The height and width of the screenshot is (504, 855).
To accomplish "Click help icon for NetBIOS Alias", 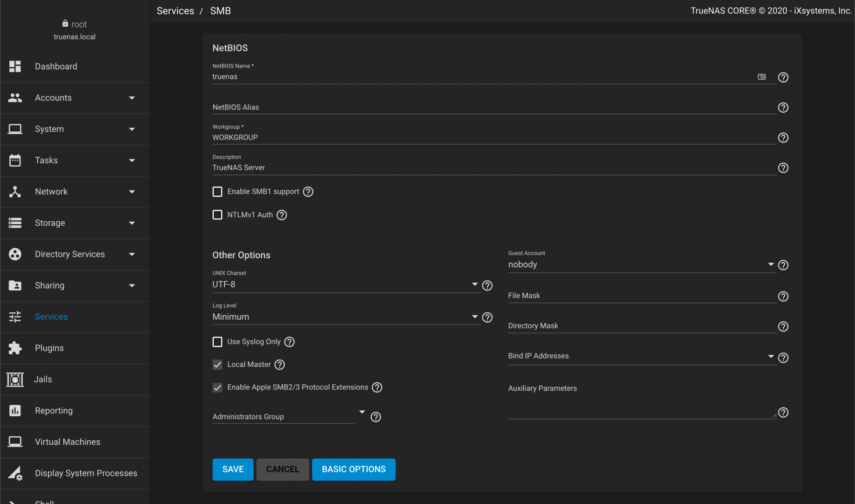I will (x=783, y=108).
